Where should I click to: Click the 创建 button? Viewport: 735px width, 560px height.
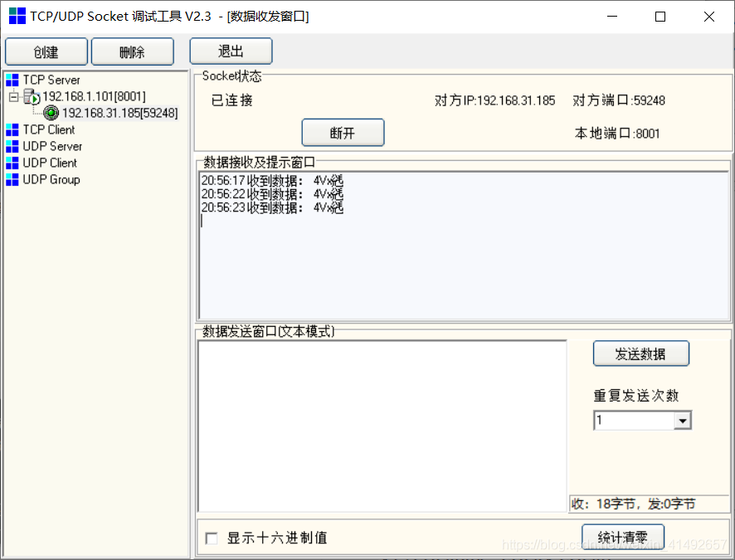(x=46, y=51)
